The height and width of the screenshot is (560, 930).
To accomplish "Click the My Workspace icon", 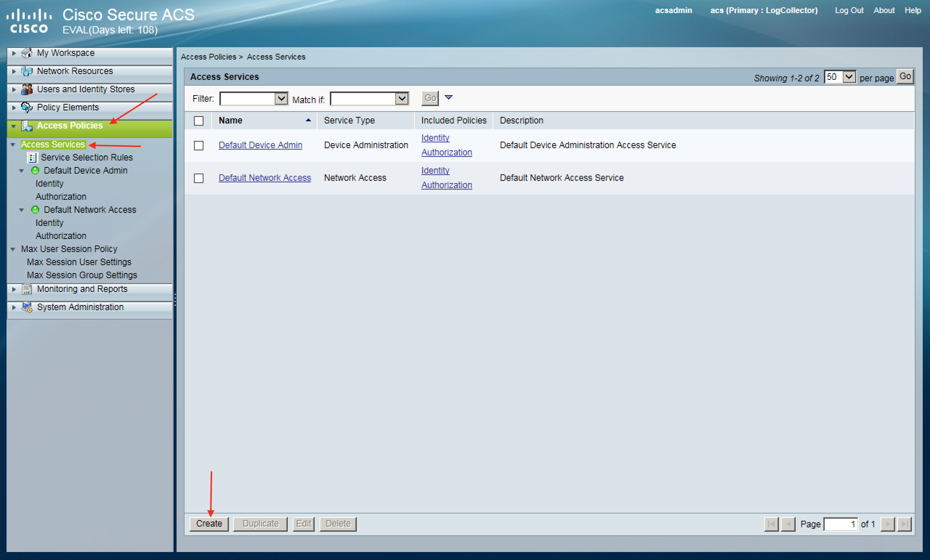I will 27,53.
